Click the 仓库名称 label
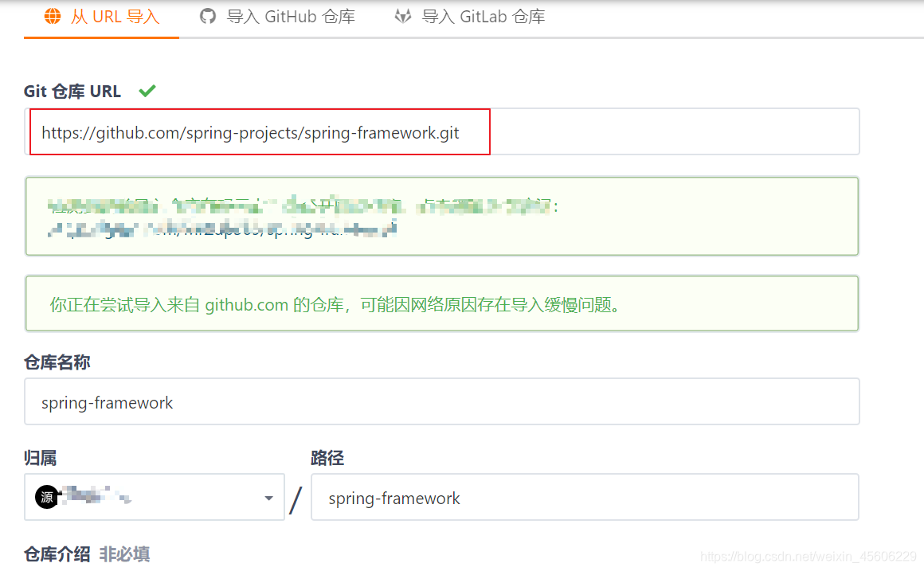 [57, 362]
